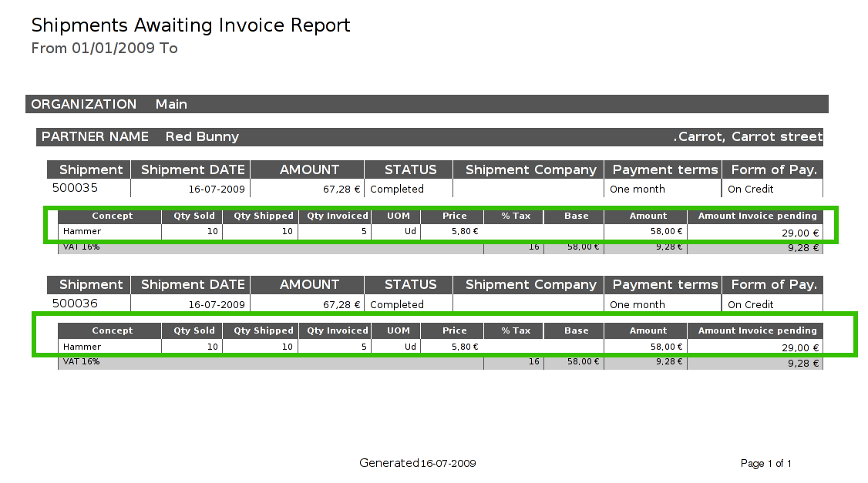Select the Hammer line under shipment 500036
The height and width of the screenshot is (483, 868).
(x=82, y=347)
